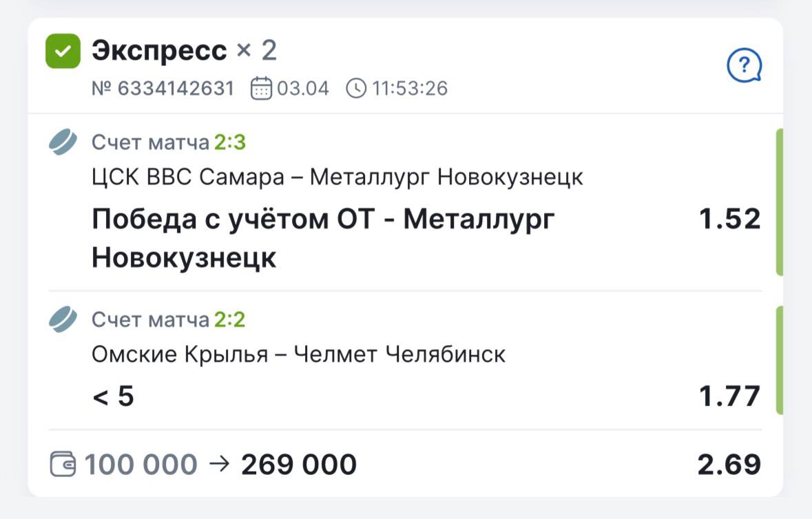
Task: Select the Экспресс × 2 title
Action: (184, 51)
